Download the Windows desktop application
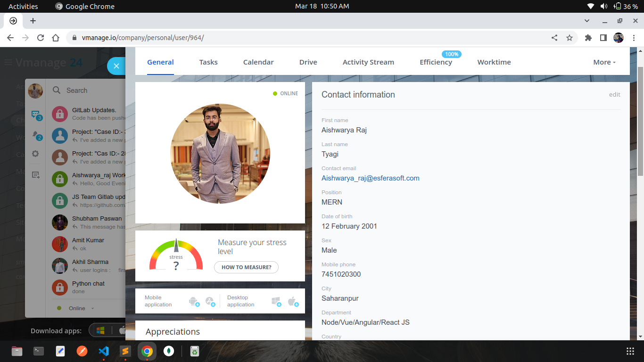 click(x=276, y=301)
